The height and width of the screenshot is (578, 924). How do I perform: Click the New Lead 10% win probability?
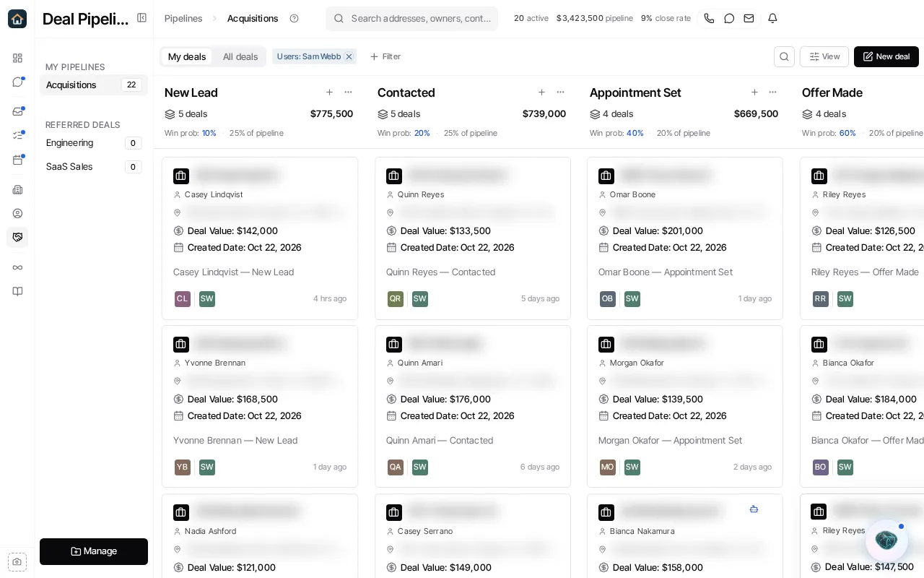pyautogui.click(x=209, y=133)
